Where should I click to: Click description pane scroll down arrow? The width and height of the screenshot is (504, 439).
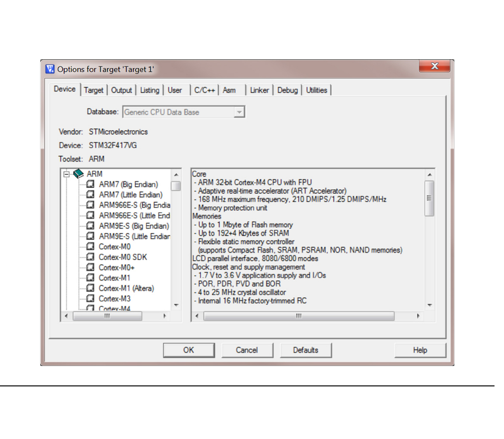tap(430, 305)
